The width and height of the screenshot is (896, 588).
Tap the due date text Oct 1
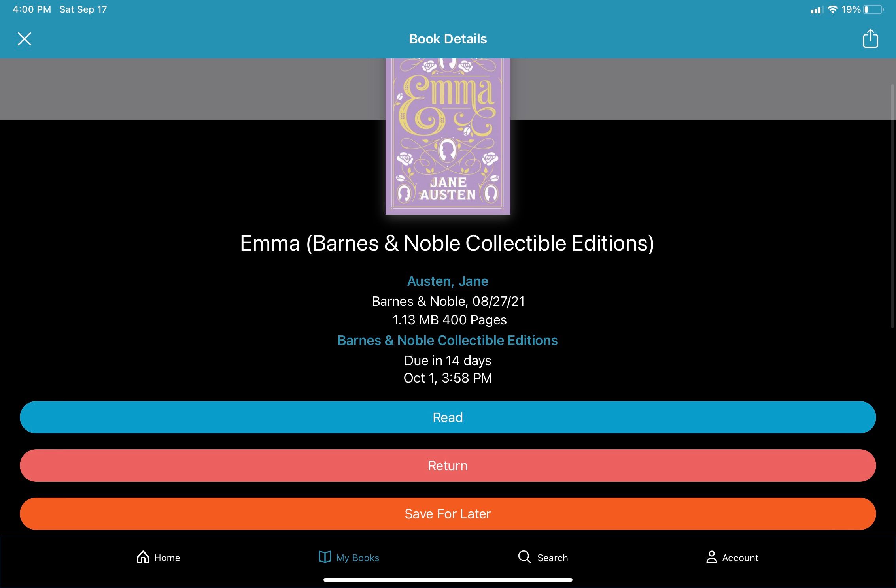[x=447, y=378]
